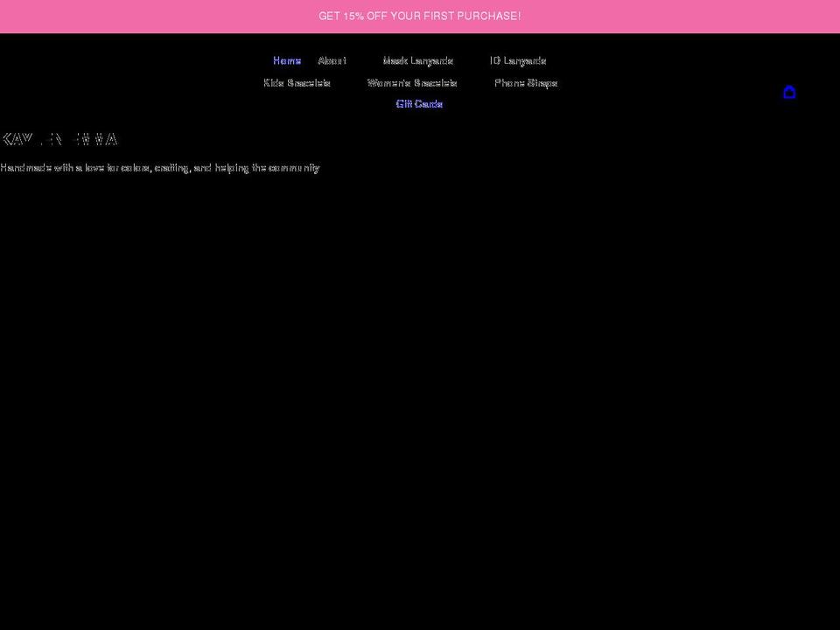Click the cart icon in the header
The image size is (840, 630).
tap(789, 91)
